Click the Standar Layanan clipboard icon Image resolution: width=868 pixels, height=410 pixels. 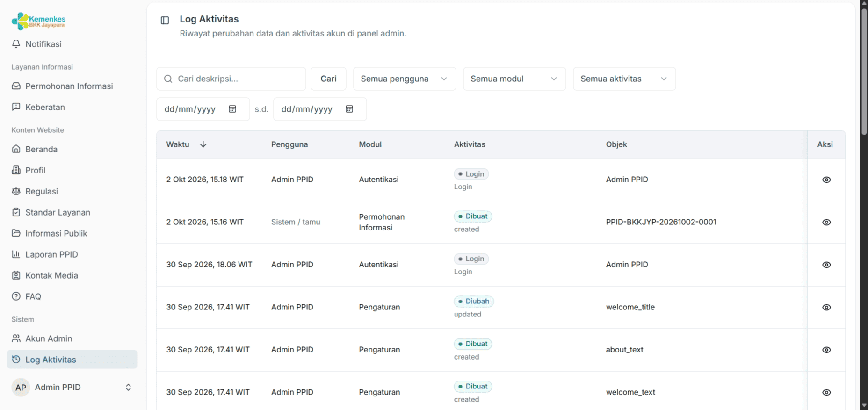pos(16,212)
